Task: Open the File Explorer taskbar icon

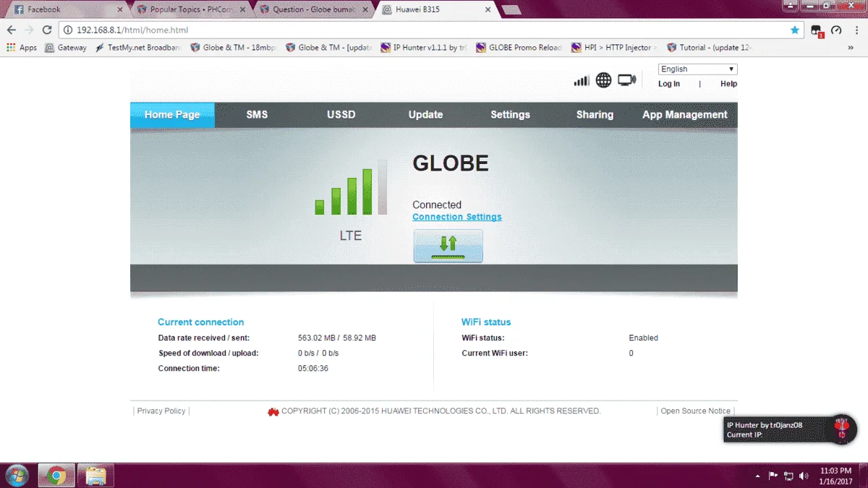Action: coord(95,476)
